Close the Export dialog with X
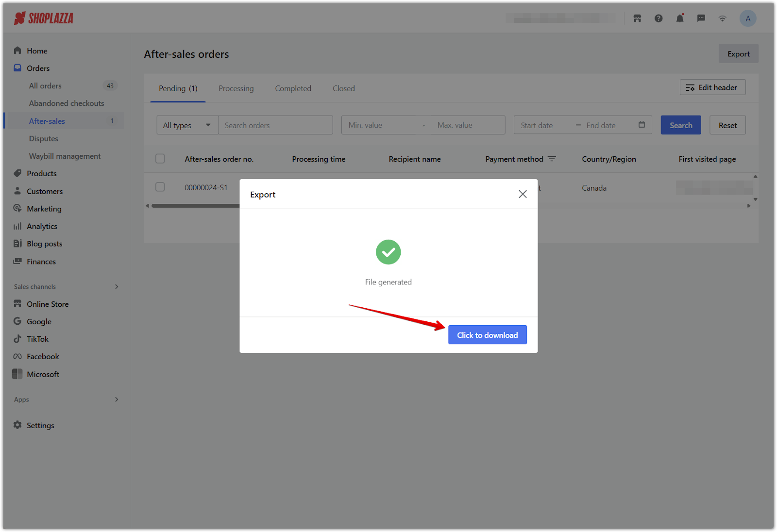Screen dimensions: 777x532 523,194
